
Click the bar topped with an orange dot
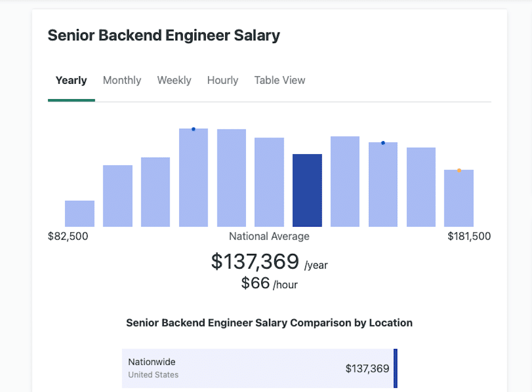coord(459,198)
